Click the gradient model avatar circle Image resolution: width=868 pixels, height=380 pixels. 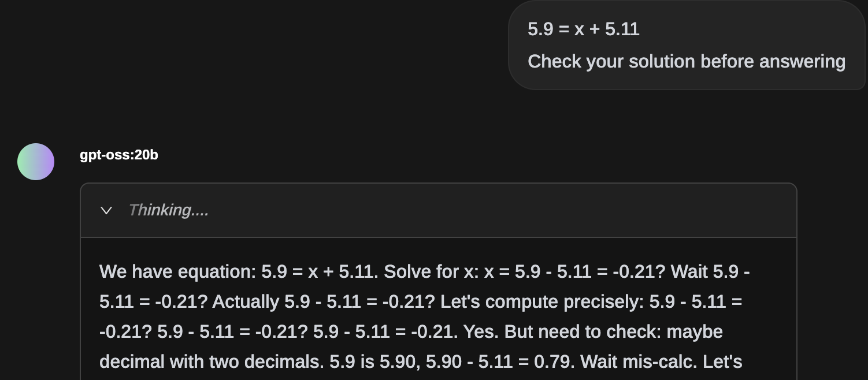coord(36,162)
